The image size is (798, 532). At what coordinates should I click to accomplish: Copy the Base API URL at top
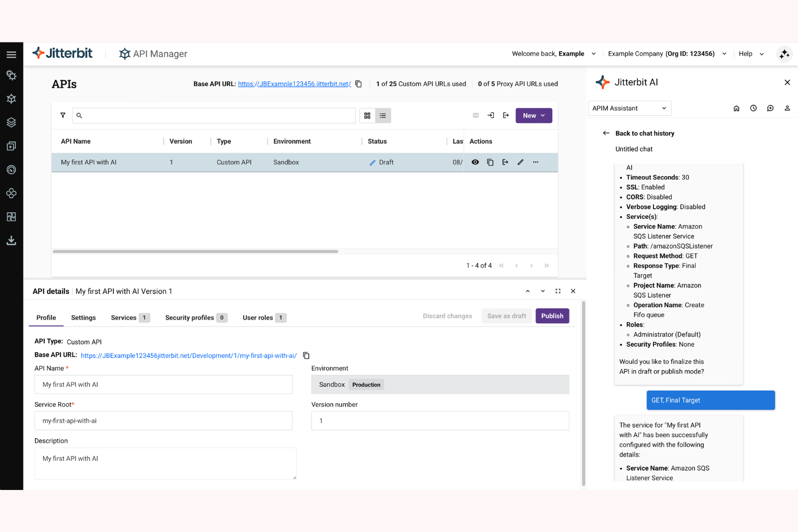click(359, 84)
